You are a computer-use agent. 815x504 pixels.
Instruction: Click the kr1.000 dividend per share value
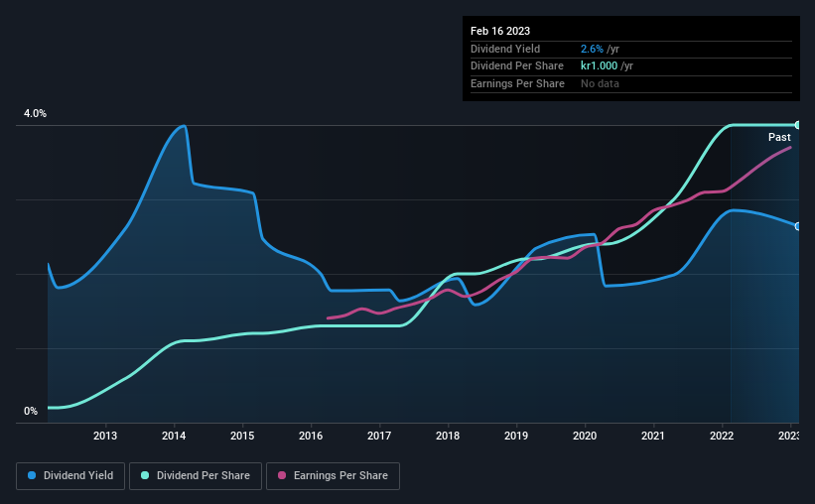(x=600, y=66)
